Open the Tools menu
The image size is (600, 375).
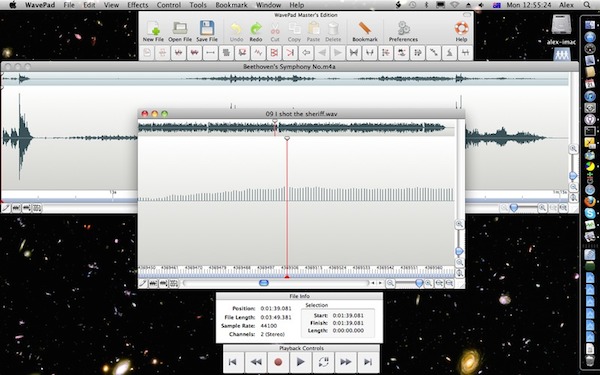point(198,5)
